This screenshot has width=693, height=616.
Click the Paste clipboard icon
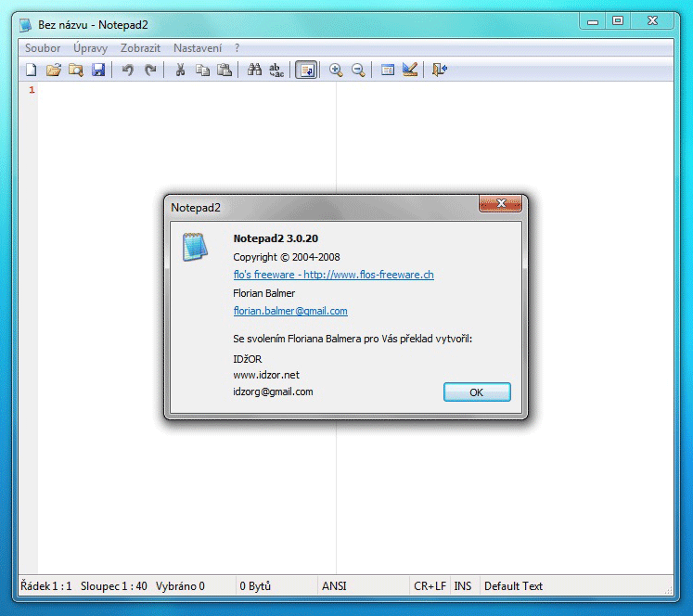(x=225, y=70)
